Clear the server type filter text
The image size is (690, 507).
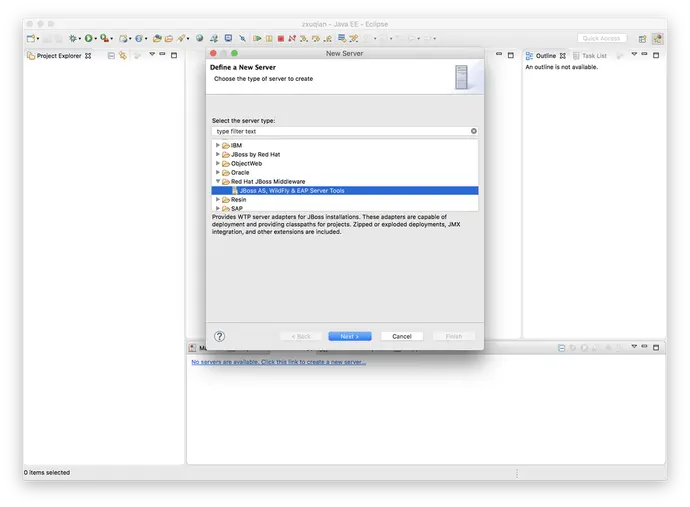(473, 131)
